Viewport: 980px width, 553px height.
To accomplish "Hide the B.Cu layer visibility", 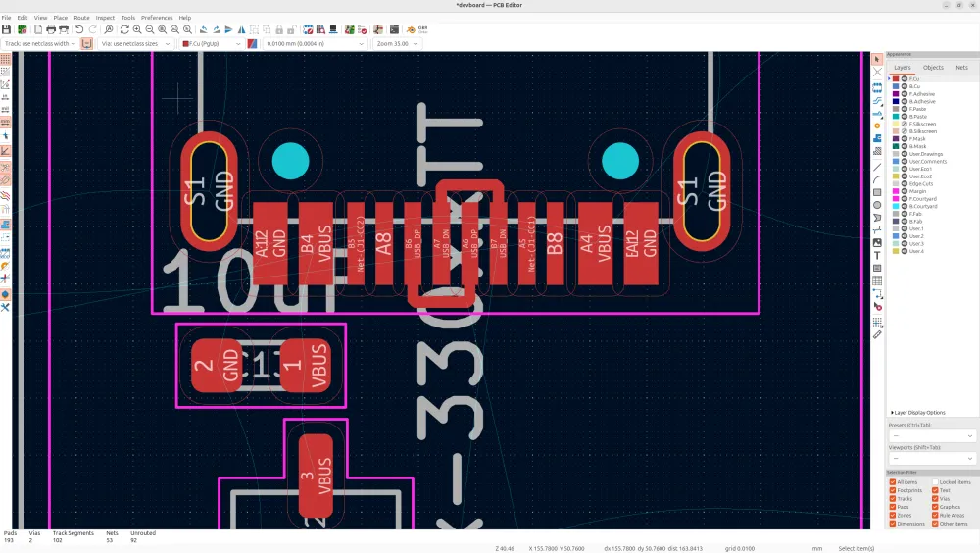I will [x=905, y=86].
